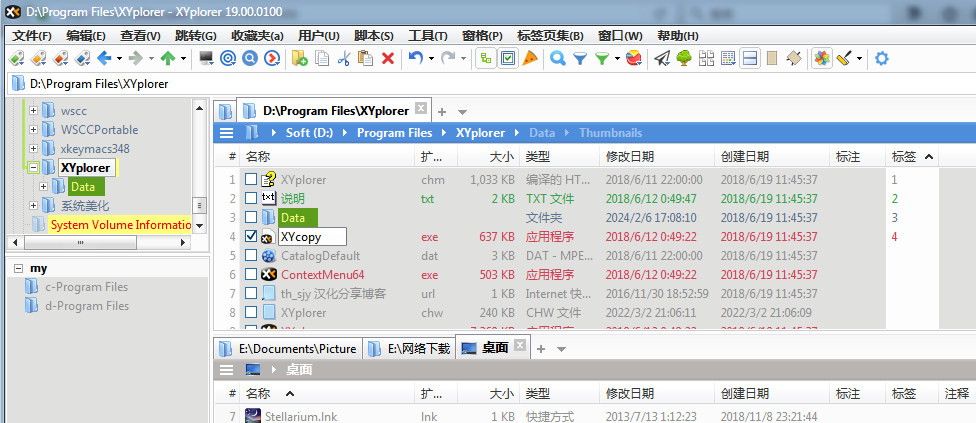
Task: Click the blue Back arrow in toolbar
Action: point(103,58)
